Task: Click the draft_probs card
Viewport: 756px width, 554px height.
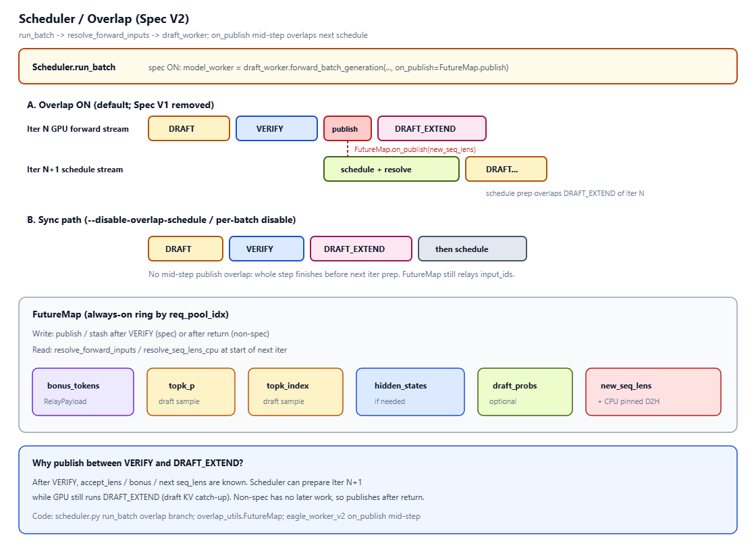Action: tap(525, 392)
